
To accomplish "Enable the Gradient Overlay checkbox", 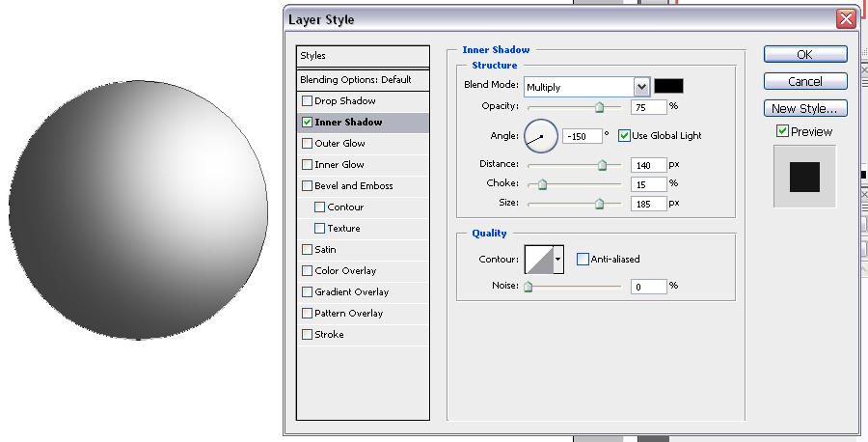I will click(307, 291).
